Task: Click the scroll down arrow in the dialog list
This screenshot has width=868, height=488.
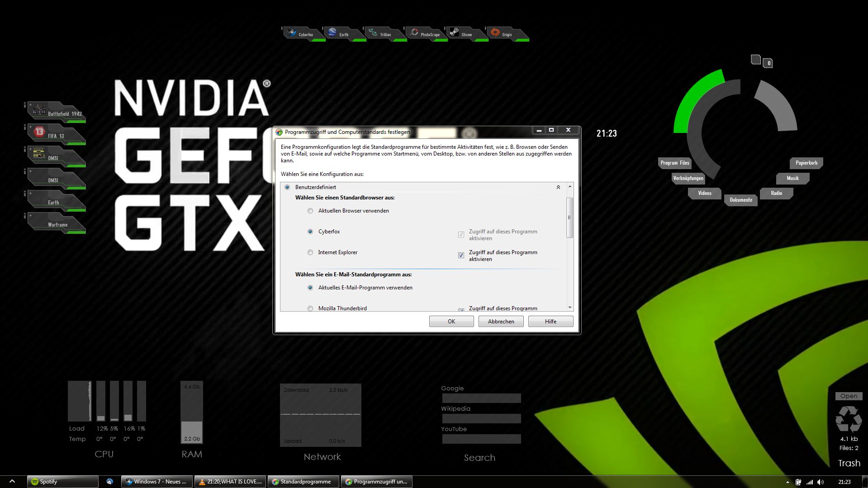Action: [570, 308]
